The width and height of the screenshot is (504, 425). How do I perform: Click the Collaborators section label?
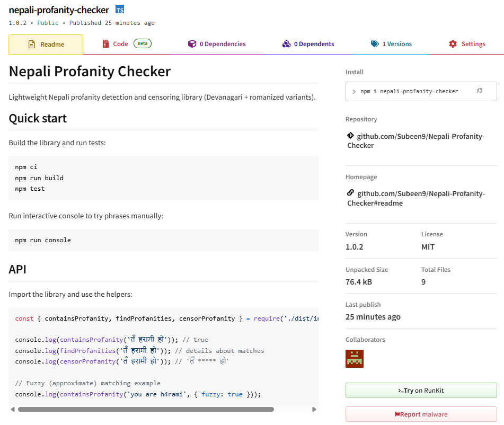(365, 340)
